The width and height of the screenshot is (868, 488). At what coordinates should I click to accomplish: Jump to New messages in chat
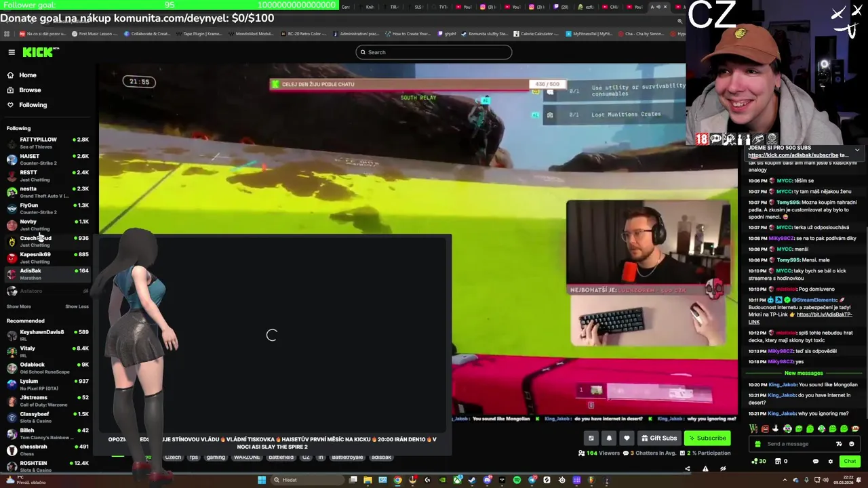click(x=804, y=373)
